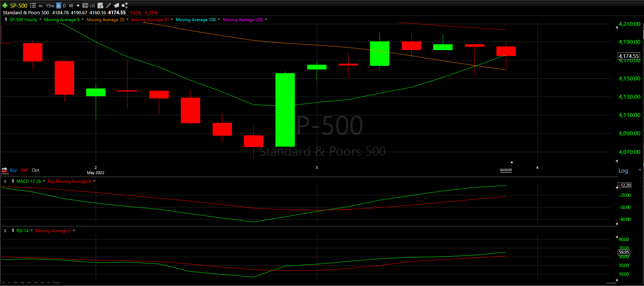Click the share nodes icon
The width and height of the screenshot is (644, 286).
[x=125, y=5]
